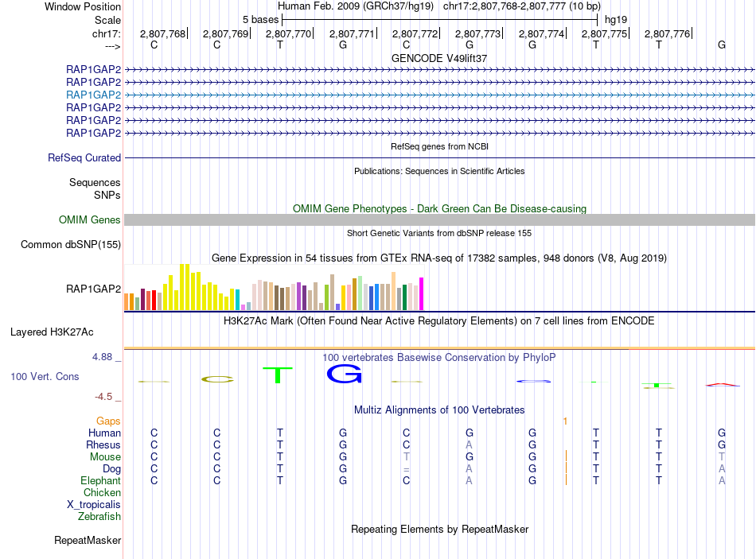Click the Sequences track label
The image size is (756, 559).
pyautogui.click(x=95, y=182)
